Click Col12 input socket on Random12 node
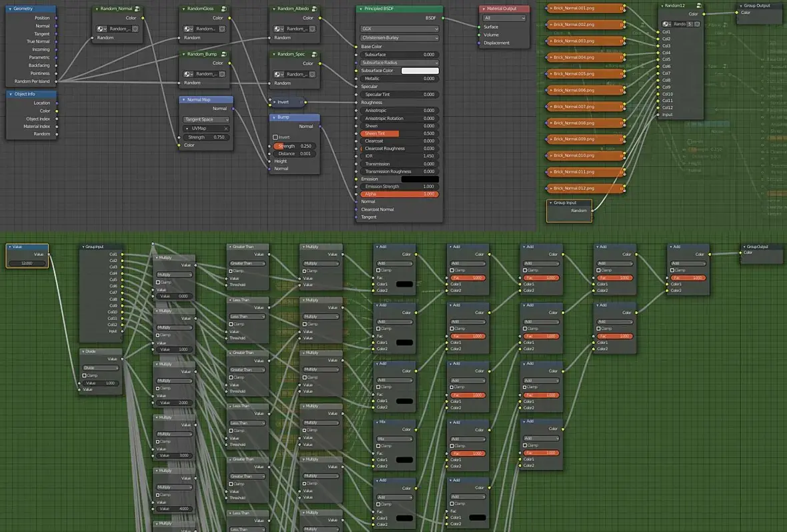The height and width of the screenshot is (532, 787). click(x=658, y=107)
